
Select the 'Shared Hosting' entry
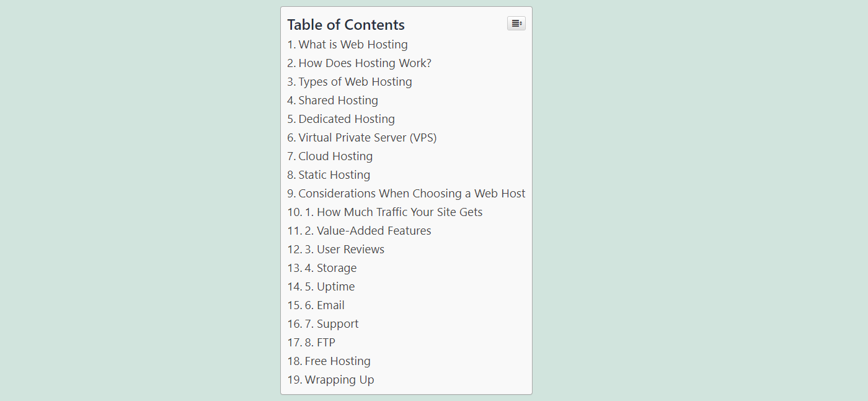coord(338,100)
